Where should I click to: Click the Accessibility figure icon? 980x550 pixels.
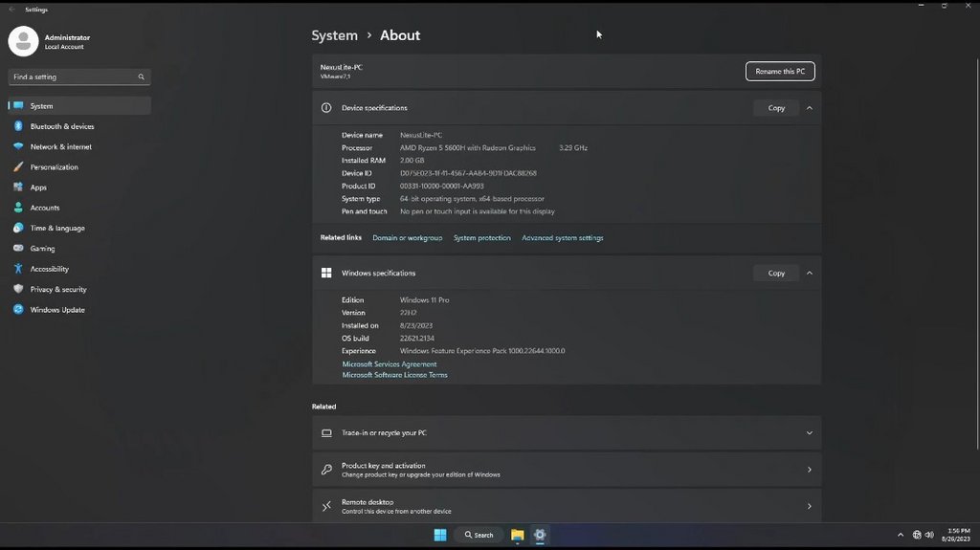click(x=18, y=269)
